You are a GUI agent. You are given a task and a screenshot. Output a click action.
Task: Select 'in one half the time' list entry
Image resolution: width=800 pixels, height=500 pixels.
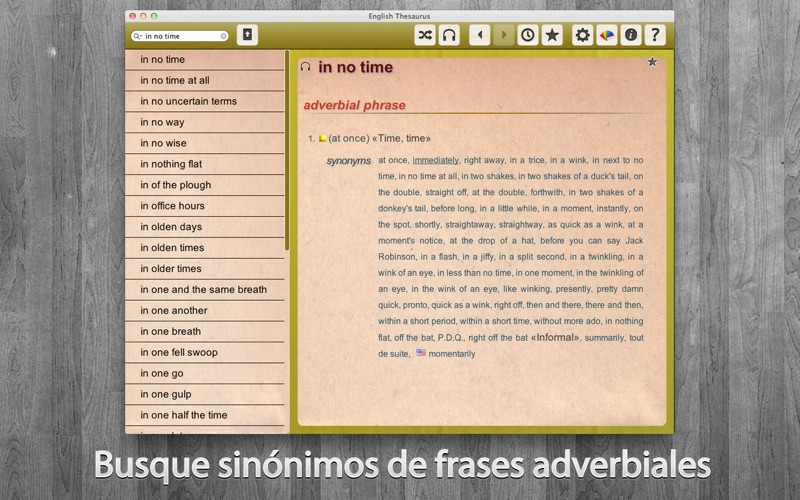205,415
